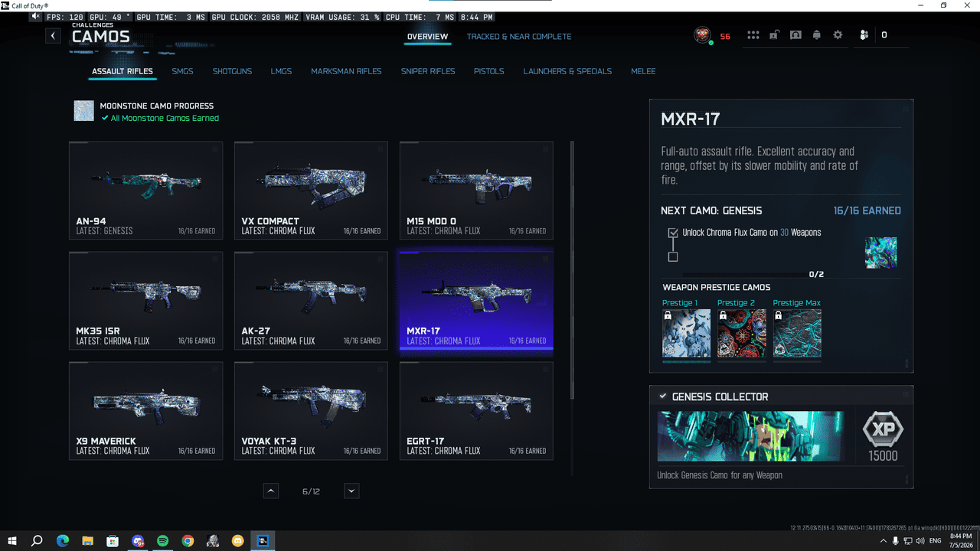
Task: Select the EGRT-17 weapon card
Action: 476,411
